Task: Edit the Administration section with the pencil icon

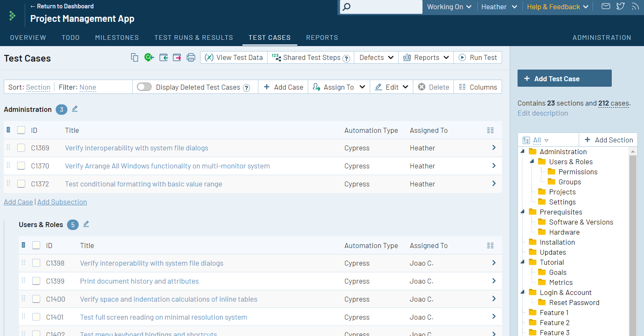Action: [75, 109]
